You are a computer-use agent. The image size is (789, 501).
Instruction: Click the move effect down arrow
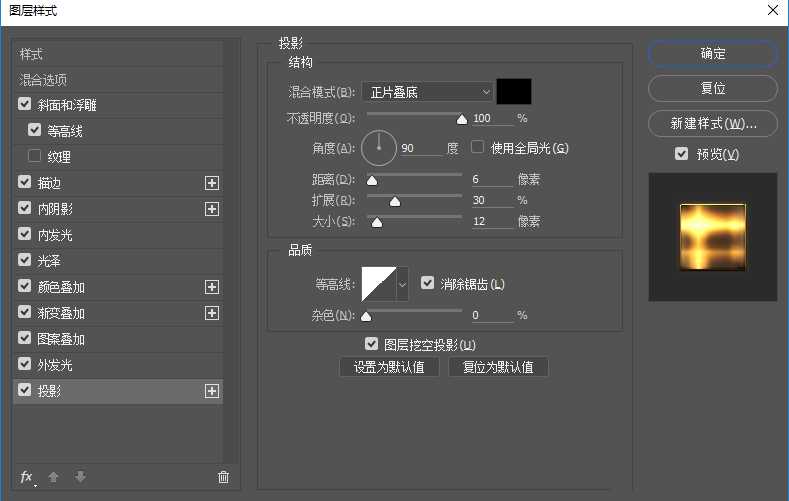(x=80, y=477)
